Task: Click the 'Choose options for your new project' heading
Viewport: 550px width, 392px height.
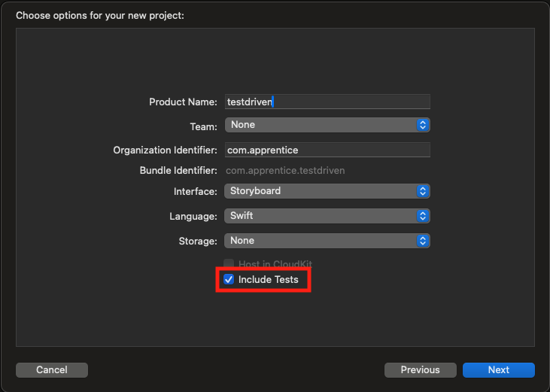Action: click(100, 16)
